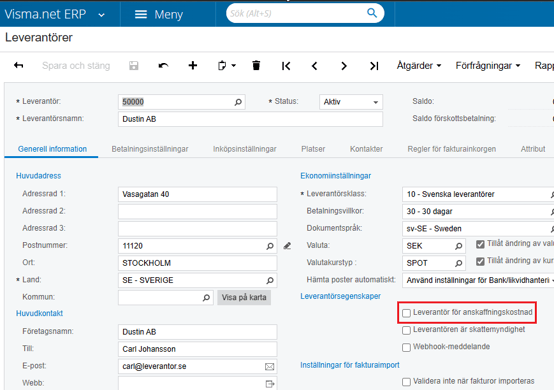The width and height of the screenshot is (554, 390).
Task: Click the Till field Carl Johansson
Action: point(198,349)
